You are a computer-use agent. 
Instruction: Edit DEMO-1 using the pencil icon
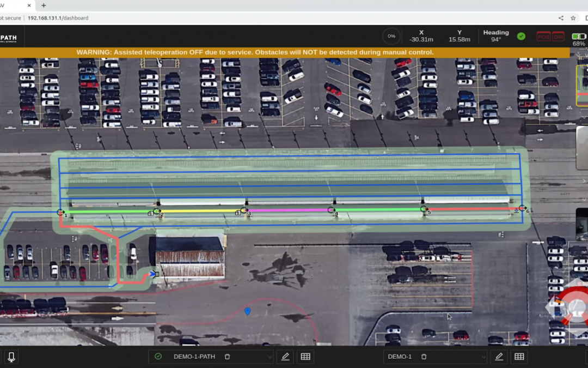(x=499, y=357)
